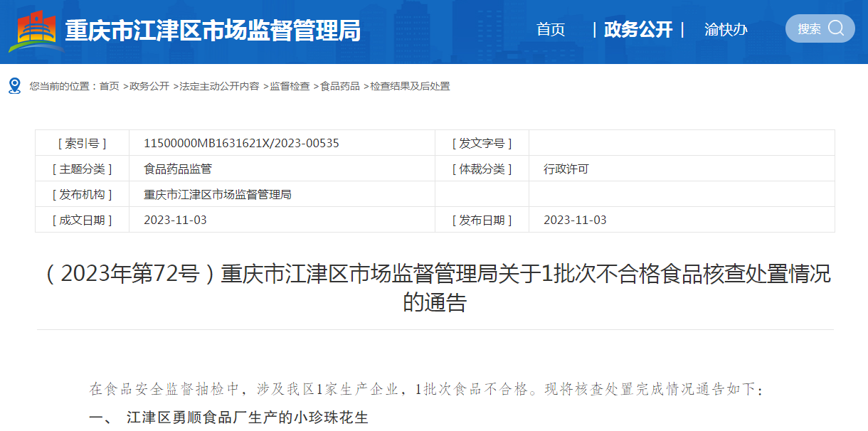The width and height of the screenshot is (868, 431).
Task: Click the [ 索引号 ] label cell
Action: tap(83, 143)
